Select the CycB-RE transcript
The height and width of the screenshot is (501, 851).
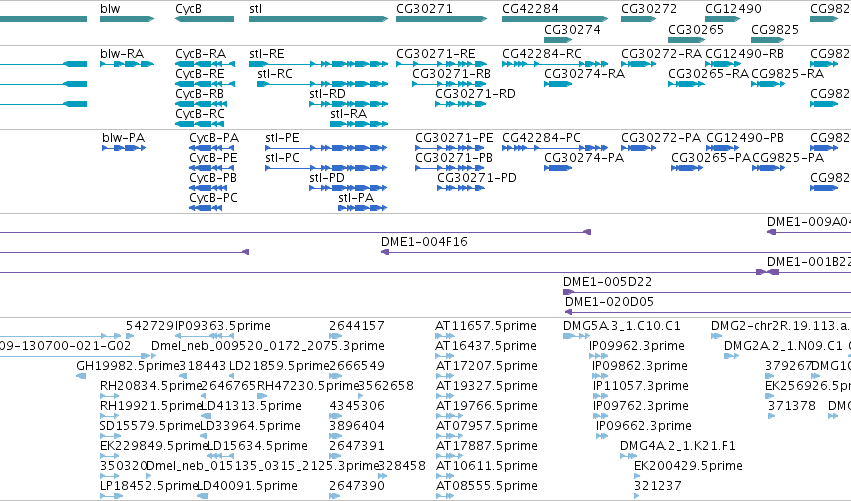click(x=205, y=84)
